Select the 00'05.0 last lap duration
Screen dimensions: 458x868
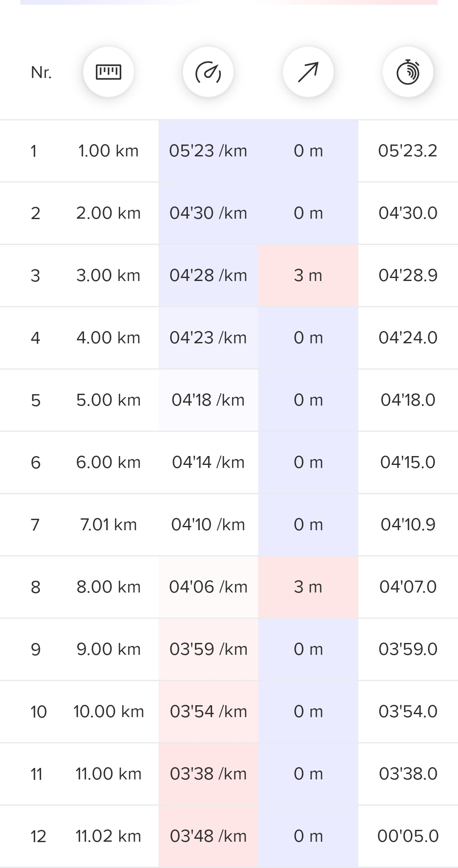(x=408, y=836)
